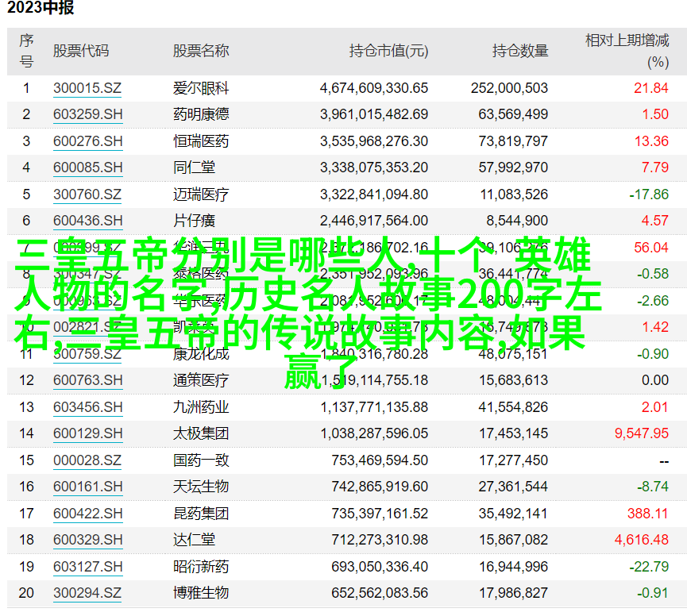Image resolution: width=687 pixels, height=616 pixels.
Task: Click stock code link 600329.SH
Action: (x=87, y=541)
